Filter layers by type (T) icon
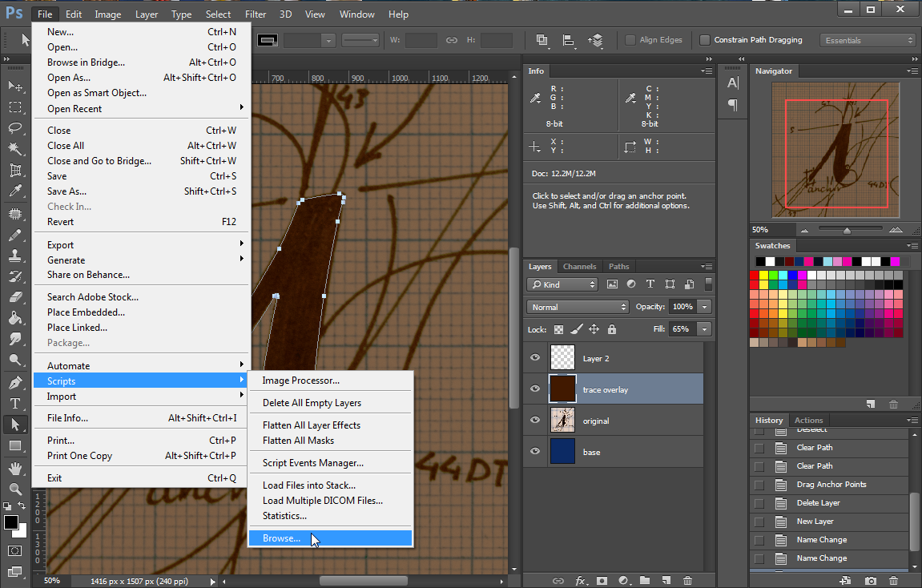This screenshot has width=922, height=588. coord(650,284)
